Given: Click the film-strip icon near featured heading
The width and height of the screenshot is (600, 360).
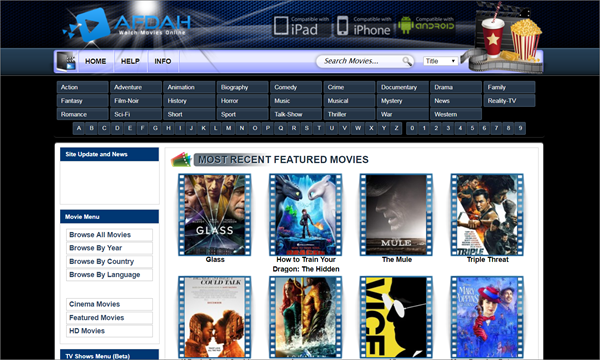Looking at the screenshot, I should 181,160.
